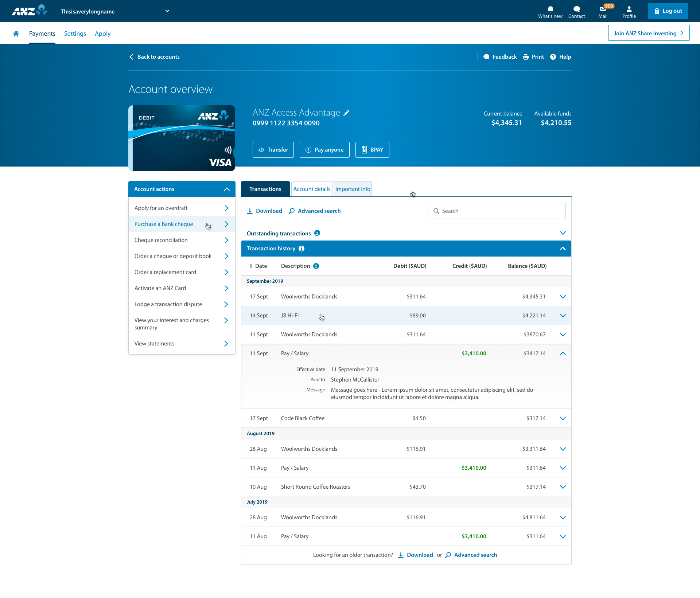Open the Contact chat icon
Image resolution: width=700 pixels, height=598 pixels.
tap(576, 9)
